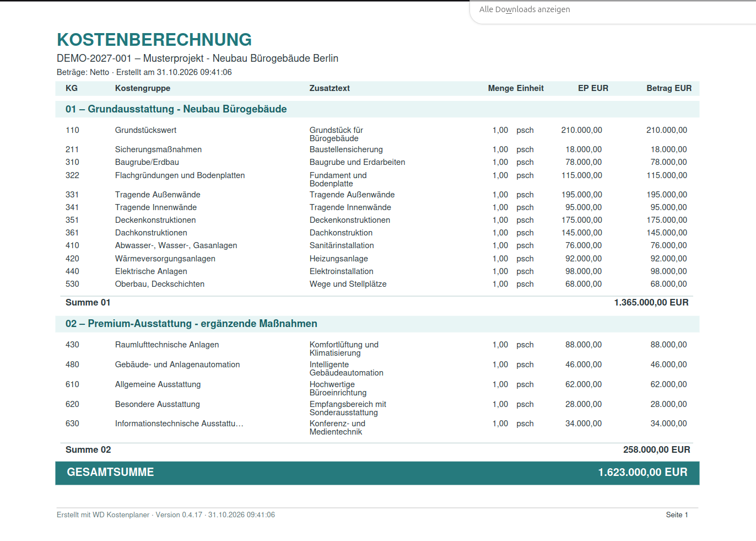Click the amount '210.000,00' in Betrag column
Image resolution: width=756 pixels, height=541 pixels.
click(667, 130)
